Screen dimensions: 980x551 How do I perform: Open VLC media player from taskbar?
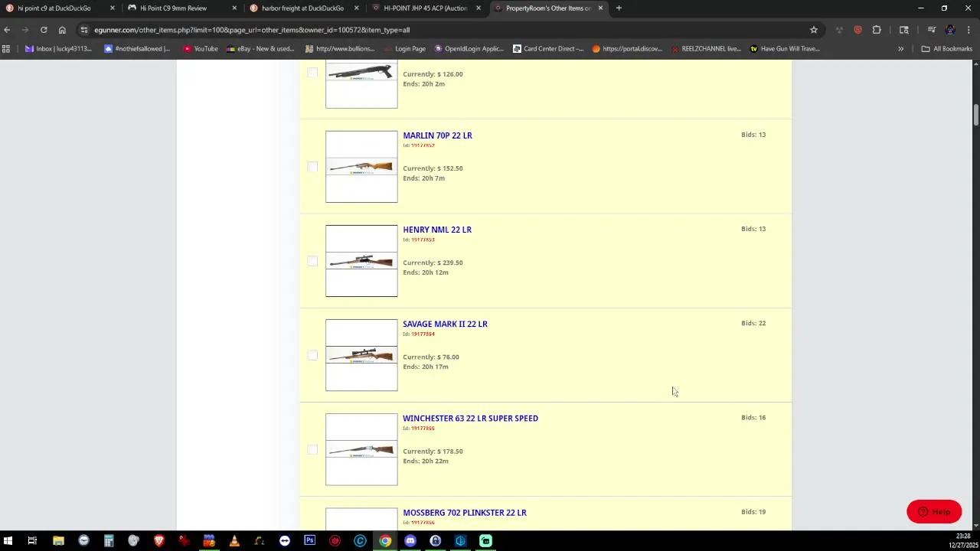234,541
